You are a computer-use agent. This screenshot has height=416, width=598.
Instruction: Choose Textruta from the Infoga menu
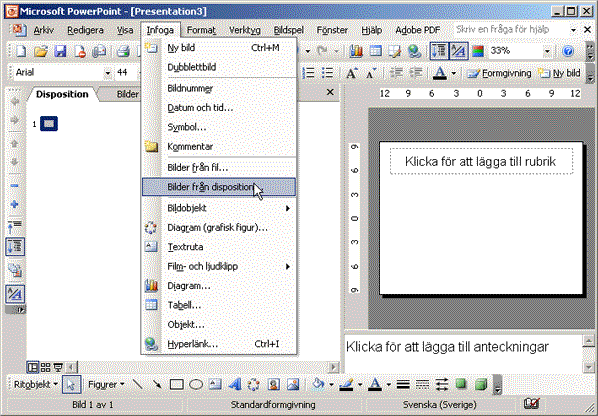[219, 247]
